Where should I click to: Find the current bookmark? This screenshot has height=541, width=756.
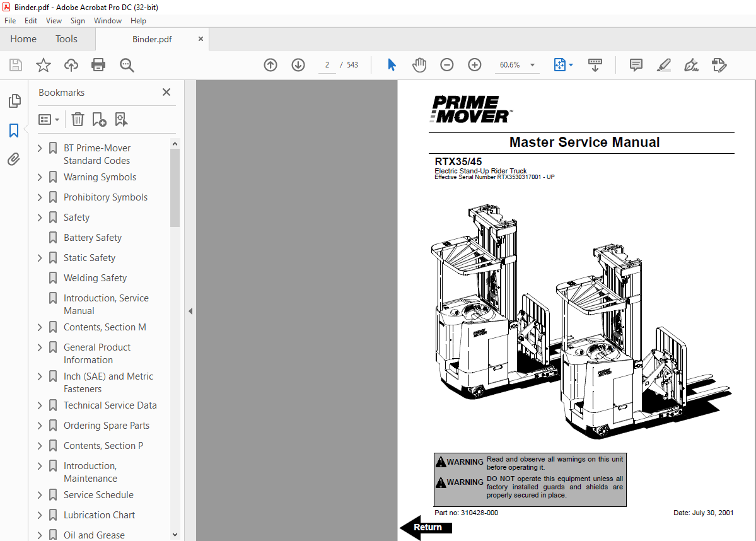click(x=121, y=119)
